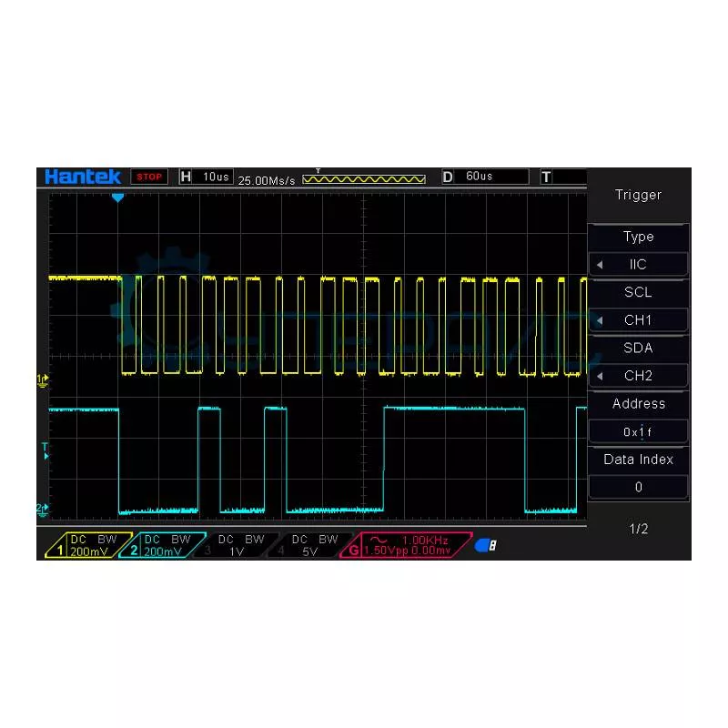Click the red STOP status indicator

(x=149, y=177)
